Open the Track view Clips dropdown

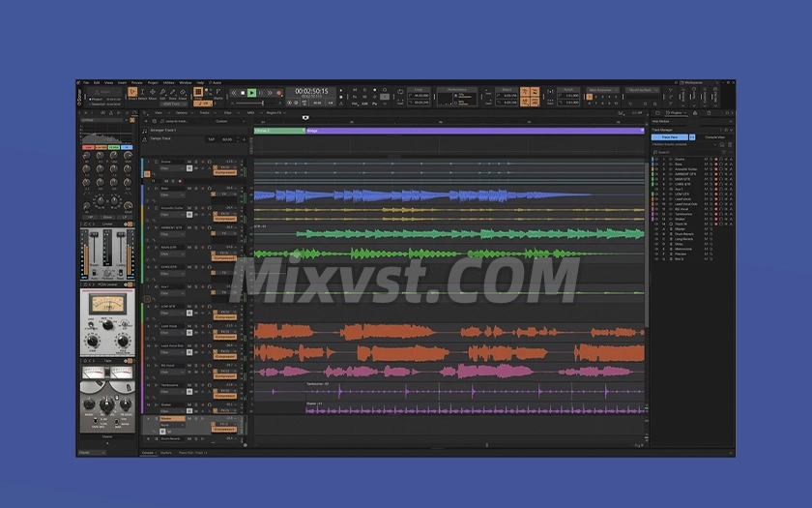pyautogui.click(x=229, y=112)
